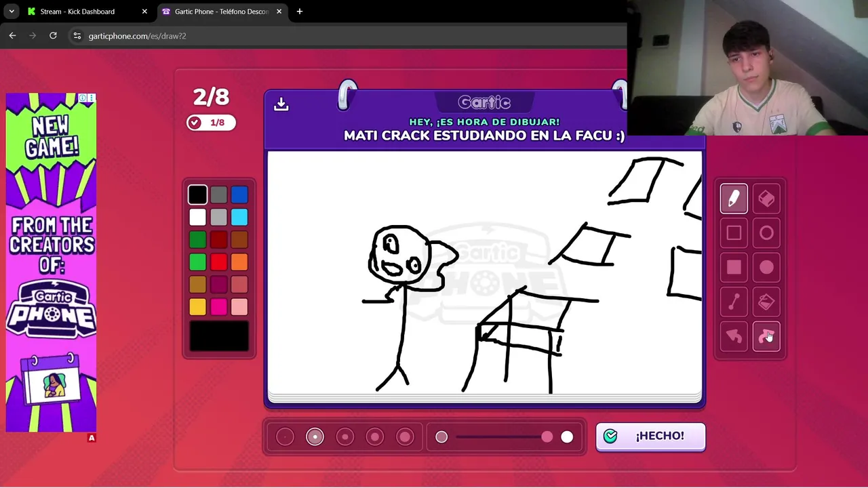Pick the dark green color swatch
The image size is (868, 488).
tap(197, 239)
